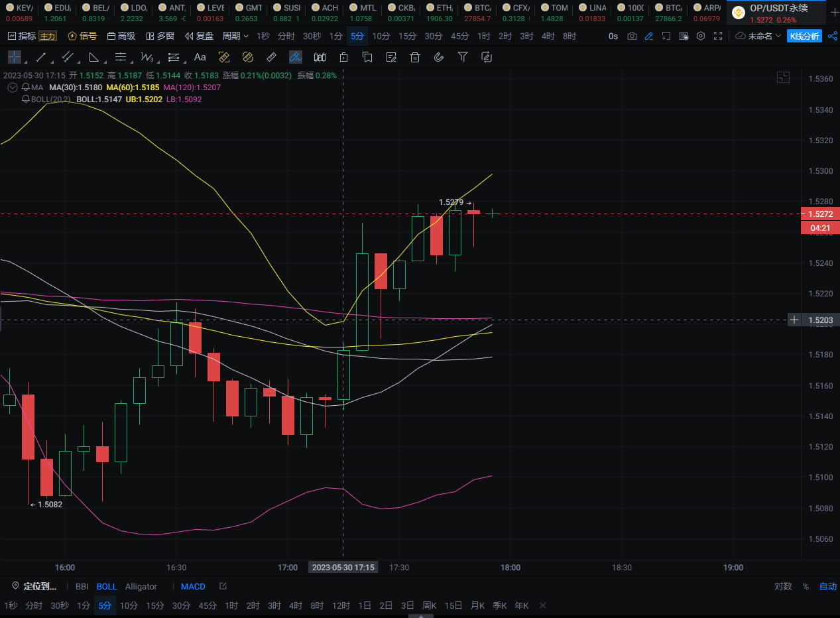Select 月K in the bottom period bar

[x=477, y=605]
